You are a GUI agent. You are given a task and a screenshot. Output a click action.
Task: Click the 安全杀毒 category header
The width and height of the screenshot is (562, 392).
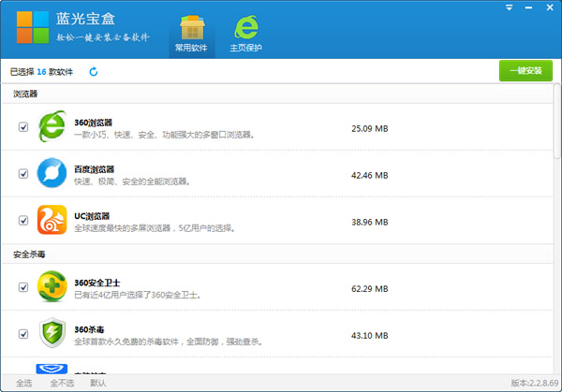[29, 254]
